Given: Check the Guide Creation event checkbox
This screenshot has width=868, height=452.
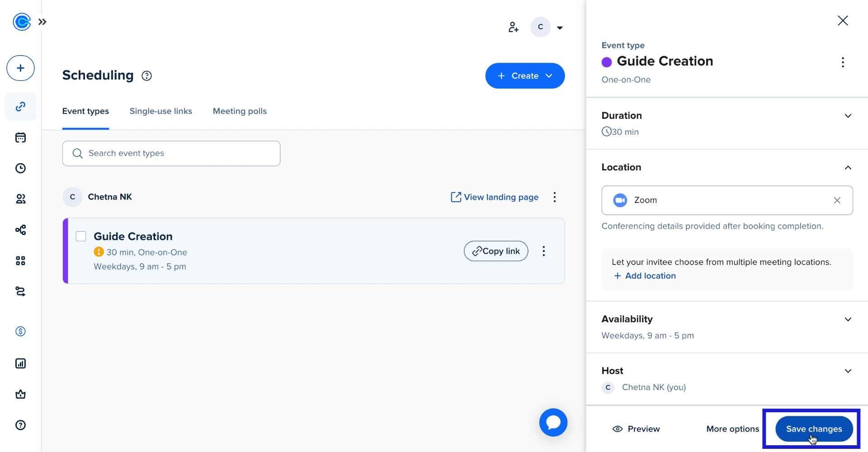Looking at the screenshot, I should (81, 236).
